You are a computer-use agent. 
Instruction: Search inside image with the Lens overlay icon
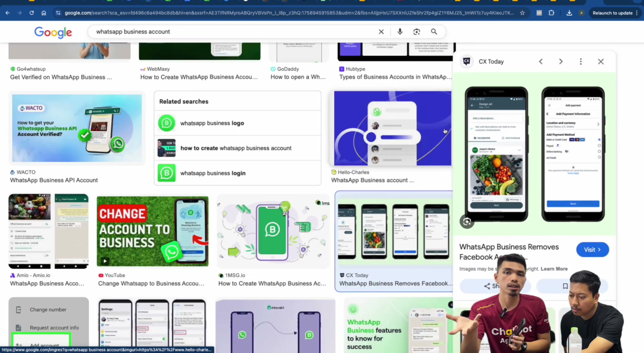tap(467, 222)
